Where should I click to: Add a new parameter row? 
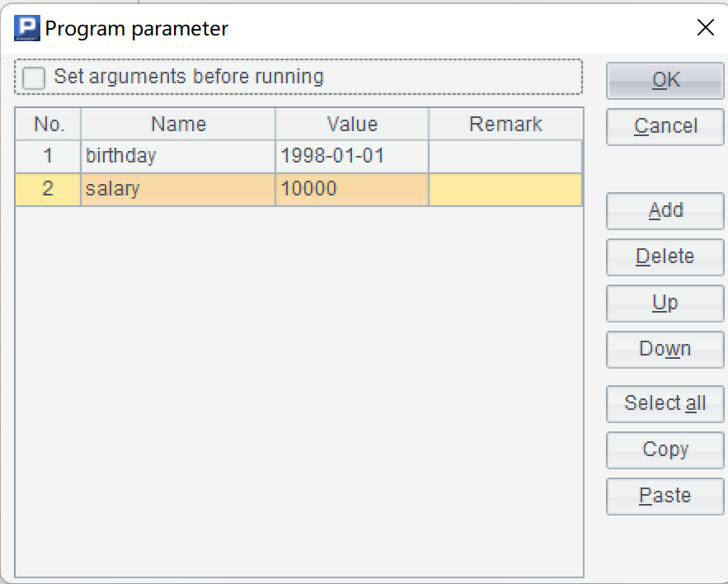665,211
